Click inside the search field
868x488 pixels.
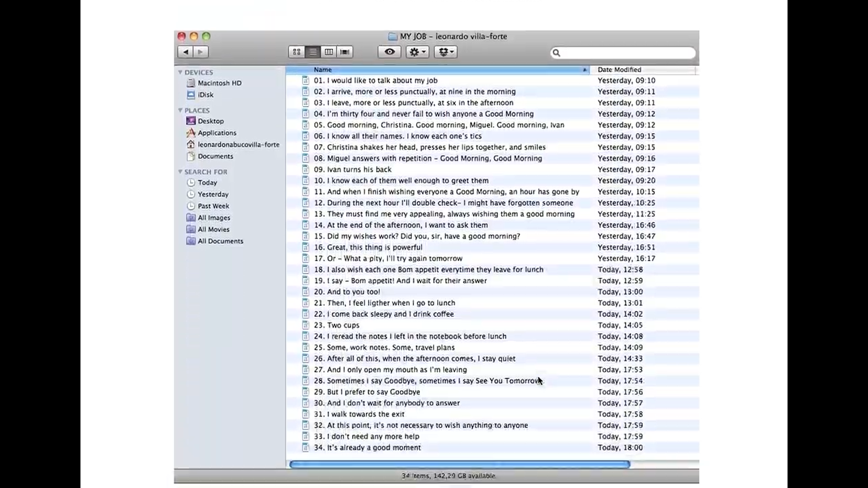(626, 53)
